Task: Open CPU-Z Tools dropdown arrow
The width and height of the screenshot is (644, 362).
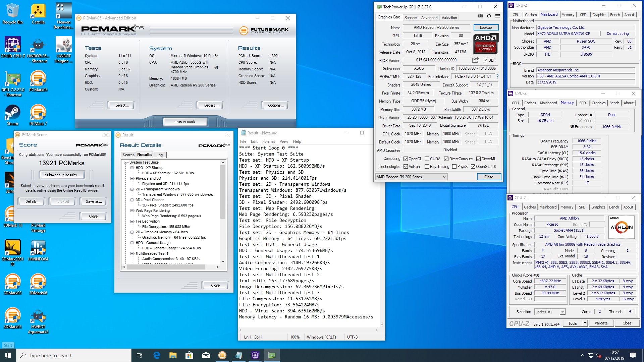Action: click(585, 323)
